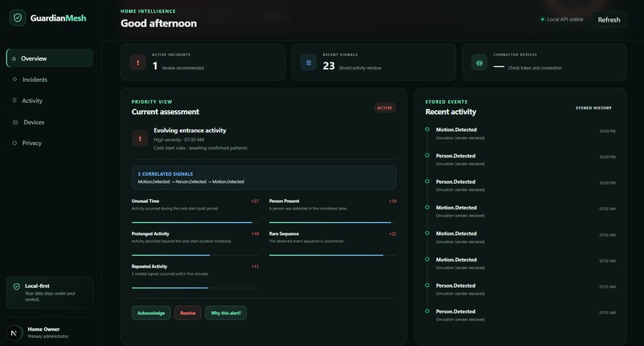Click the Good afternoon heading
This screenshot has height=346, width=644.
click(x=158, y=23)
